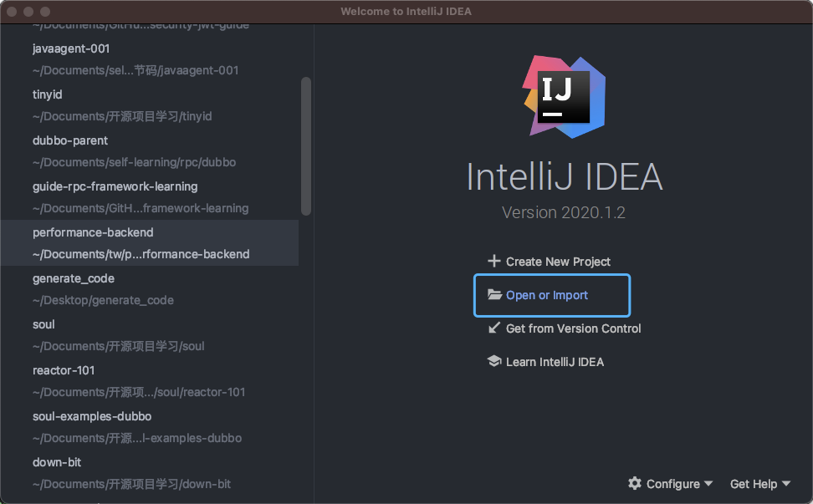Open the performance-backend recent project

[150, 243]
